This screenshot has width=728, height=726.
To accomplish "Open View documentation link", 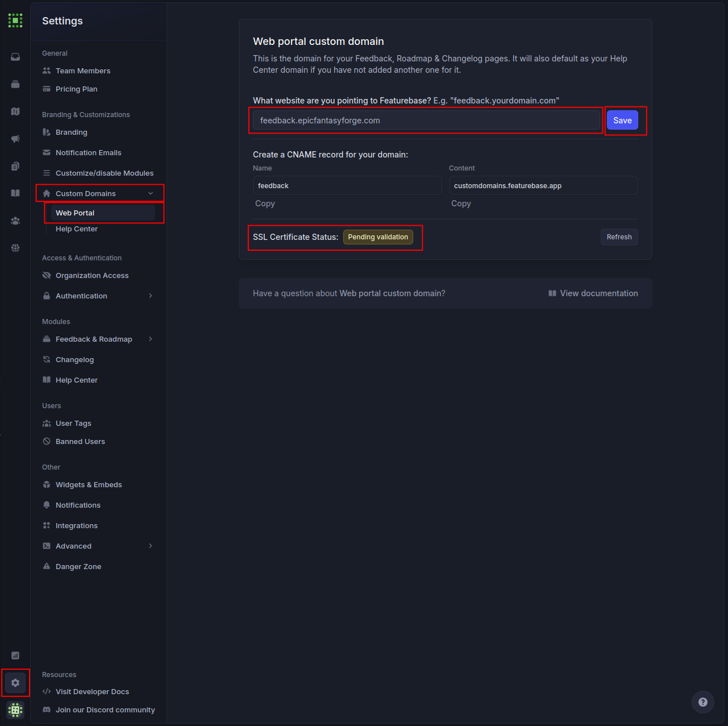I will point(593,293).
